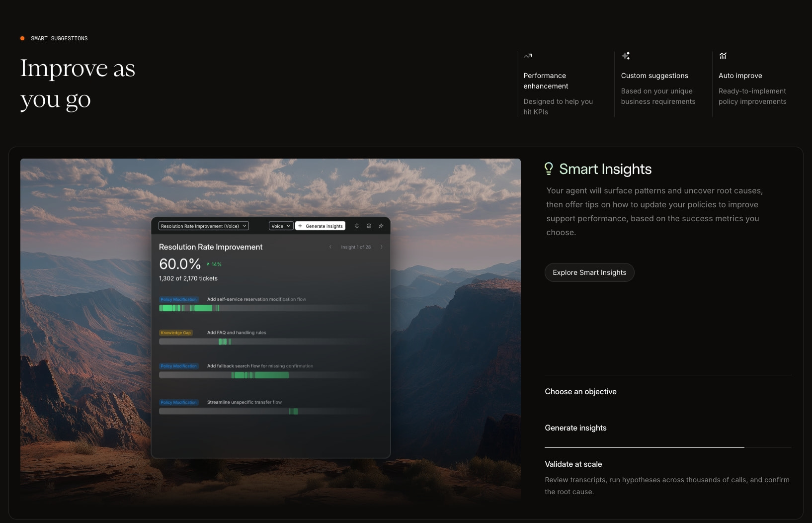Click the 60.0% resolution rate value
This screenshot has height=523, width=812.
click(180, 264)
